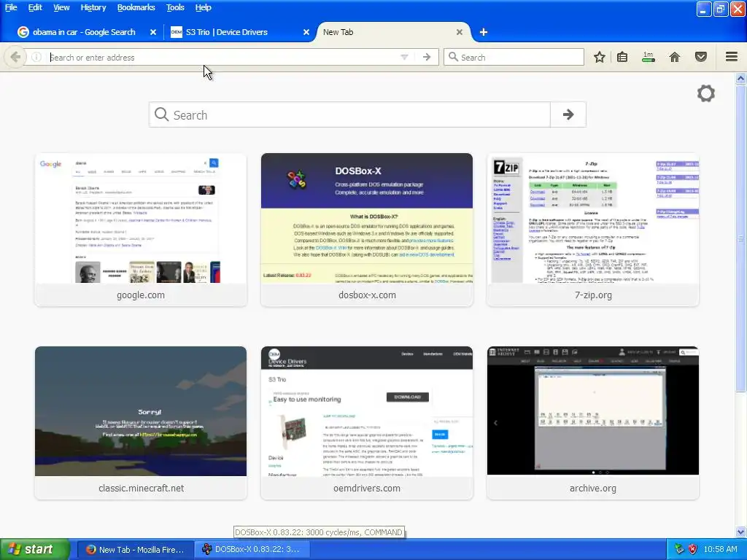The height and width of the screenshot is (560, 747).
Task: Click the site info icon in the address bar
Action: coord(36,57)
